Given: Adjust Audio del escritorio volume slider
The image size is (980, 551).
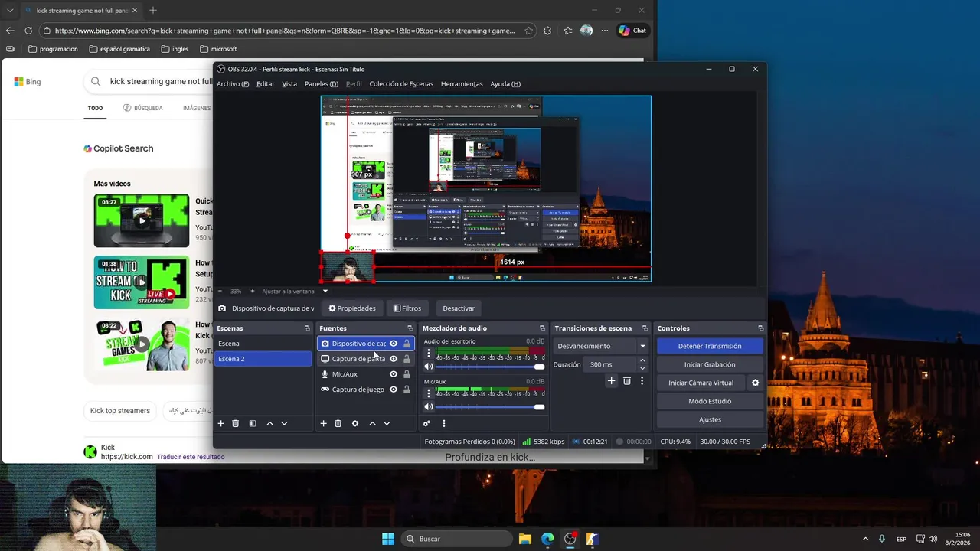Looking at the screenshot, I should (490, 367).
